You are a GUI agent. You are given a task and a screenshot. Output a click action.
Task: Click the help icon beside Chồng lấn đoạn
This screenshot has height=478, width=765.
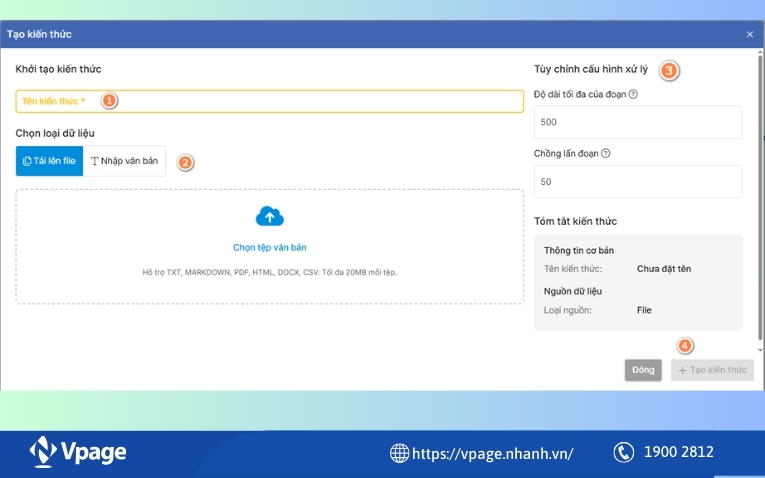(605, 153)
